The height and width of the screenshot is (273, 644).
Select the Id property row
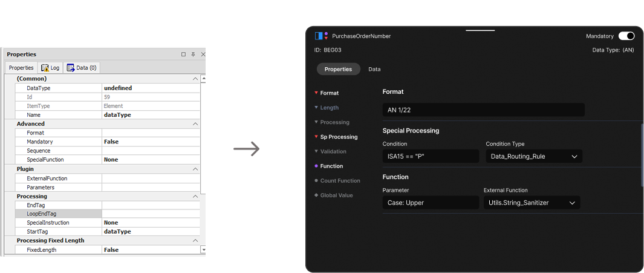pyautogui.click(x=108, y=97)
